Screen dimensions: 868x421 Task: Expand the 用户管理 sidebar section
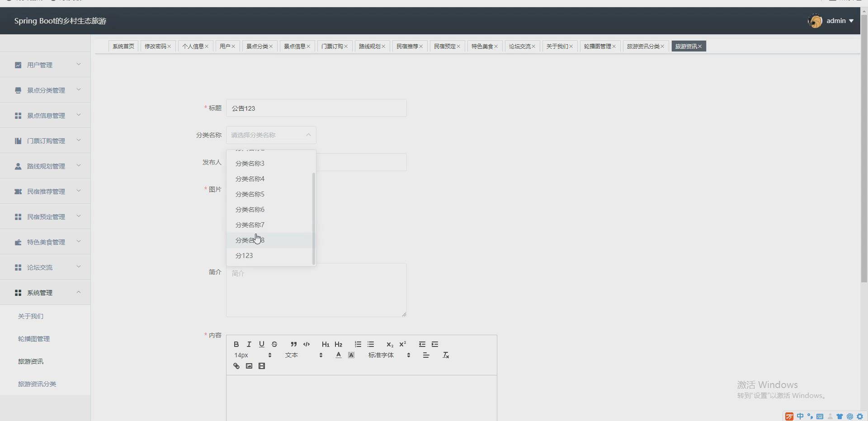pos(45,65)
